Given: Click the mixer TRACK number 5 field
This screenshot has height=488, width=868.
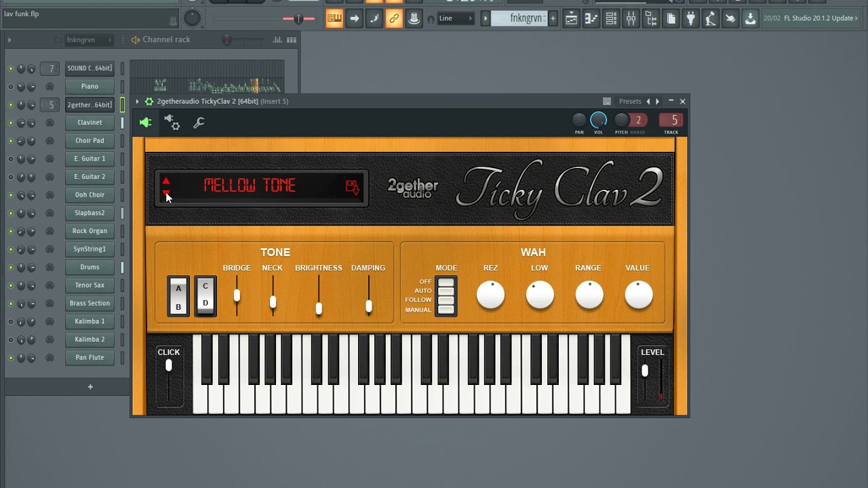Looking at the screenshot, I should 671,121.
